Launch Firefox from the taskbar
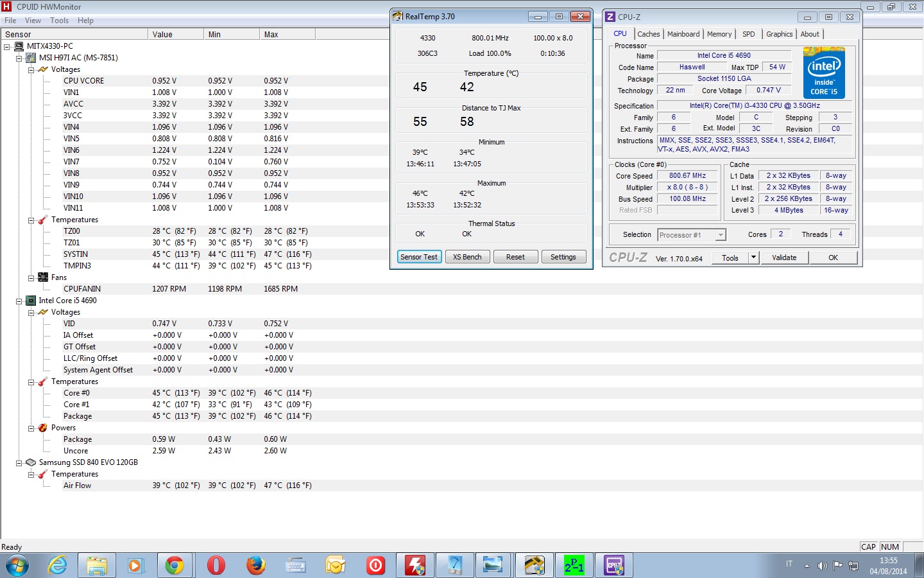The image size is (924, 578). tap(256, 565)
